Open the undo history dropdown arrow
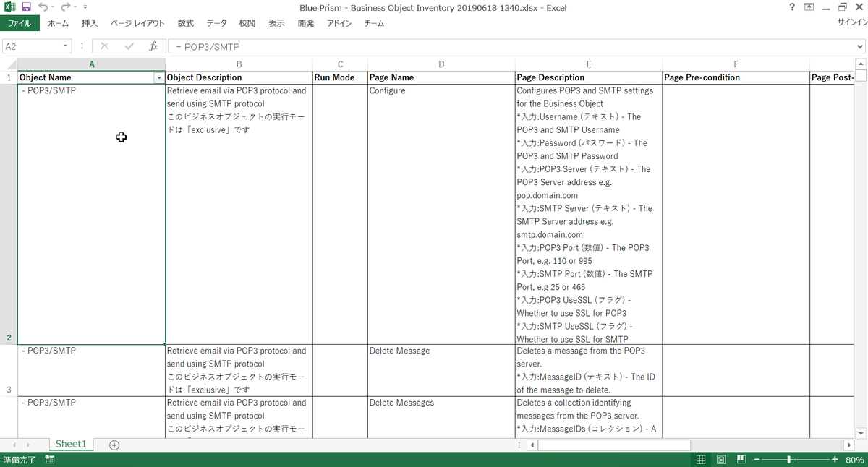The image size is (868, 467). click(53, 8)
